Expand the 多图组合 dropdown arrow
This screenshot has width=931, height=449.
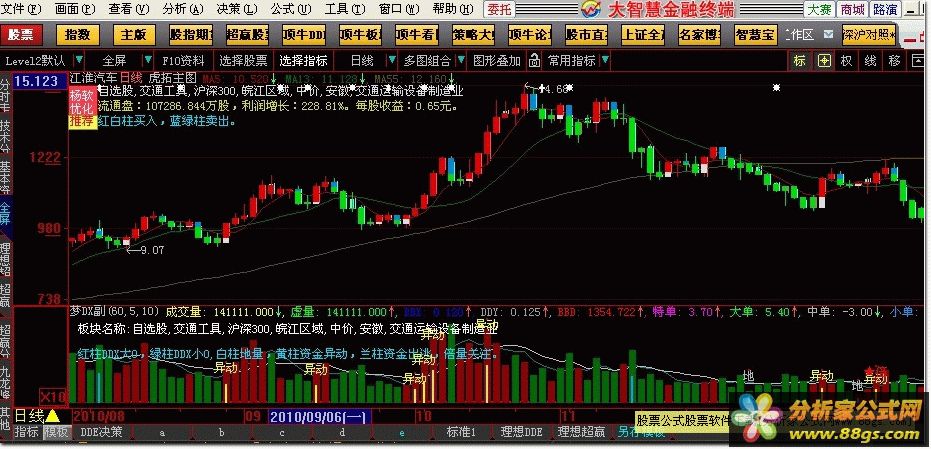tap(461, 61)
